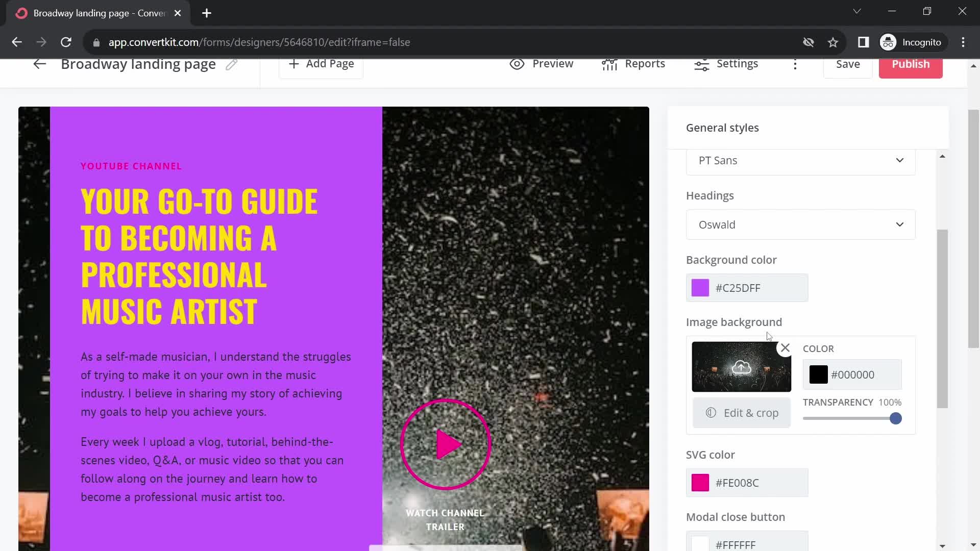980x551 pixels.
Task: Open the landing page Settings
Action: pyautogui.click(x=726, y=64)
